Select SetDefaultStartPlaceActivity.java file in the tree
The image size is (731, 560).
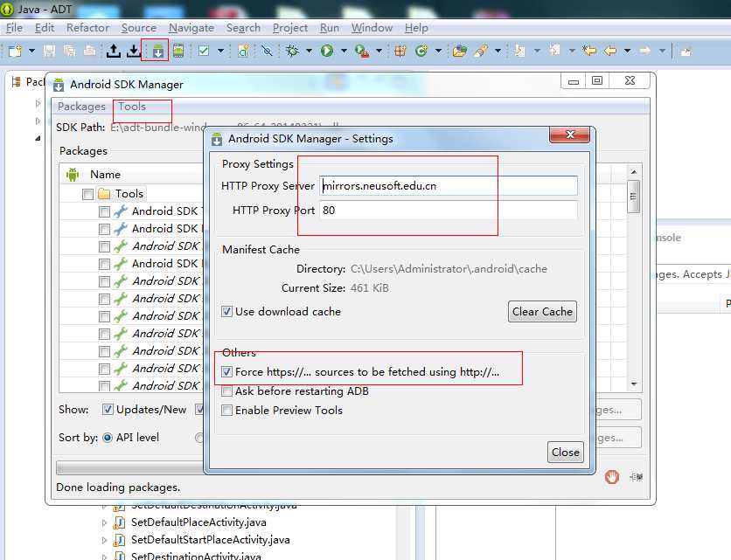pos(210,540)
